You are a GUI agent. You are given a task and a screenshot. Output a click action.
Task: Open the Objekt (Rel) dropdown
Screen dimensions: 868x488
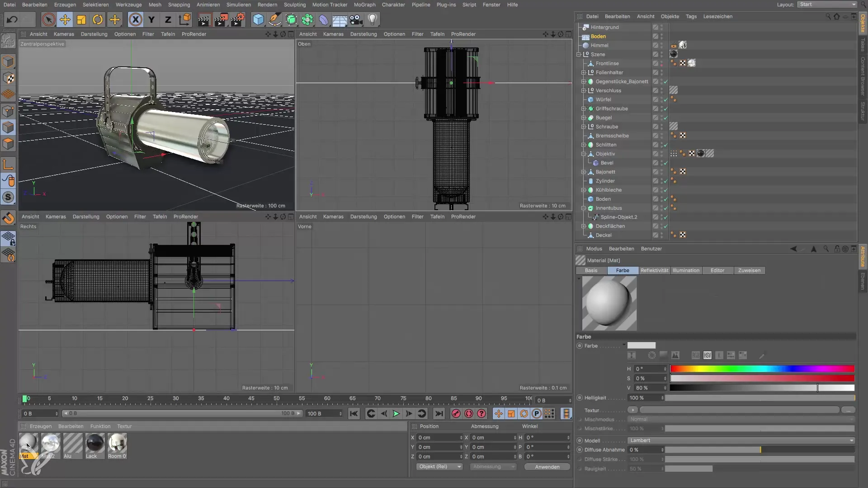[x=439, y=467]
